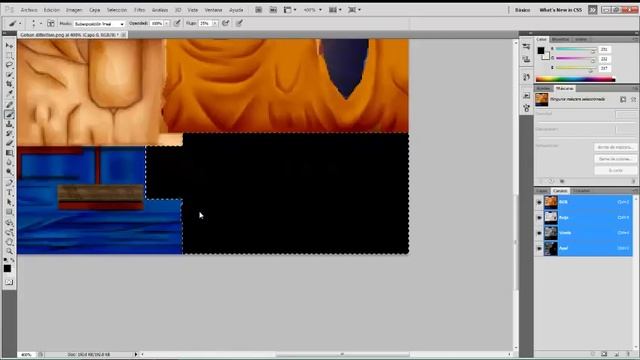Open the Flujo slider dropdown arrow
This screenshot has width=640, height=360.
(x=215, y=24)
